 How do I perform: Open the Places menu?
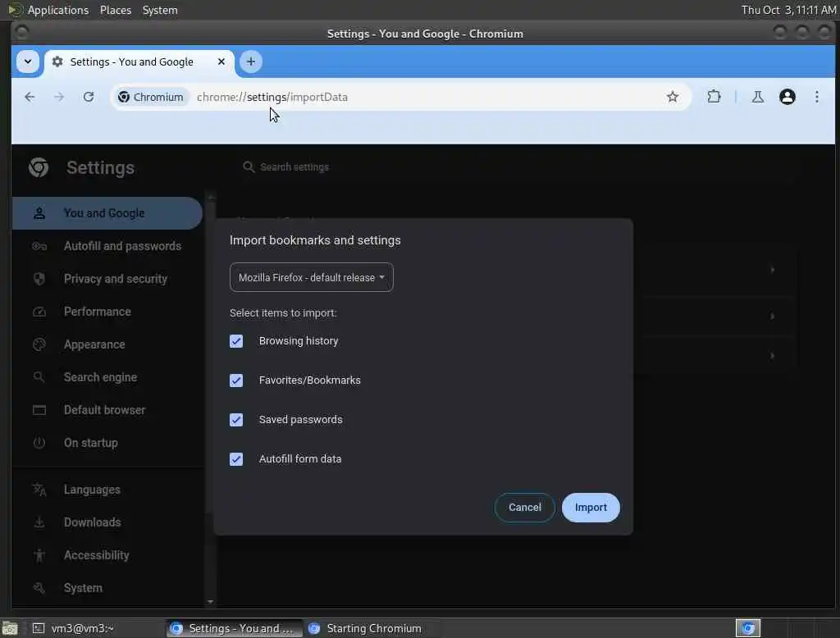tap(115, 10)
